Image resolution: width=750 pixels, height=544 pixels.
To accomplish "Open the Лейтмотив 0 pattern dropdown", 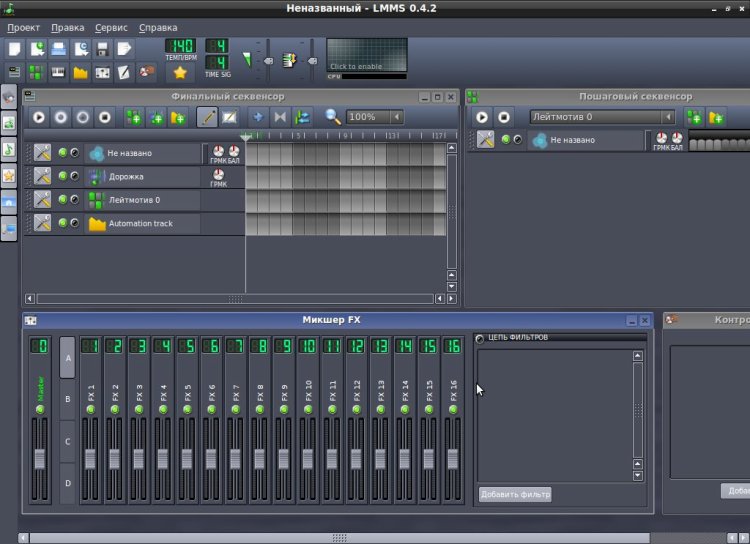I will (x=668, y=117).
